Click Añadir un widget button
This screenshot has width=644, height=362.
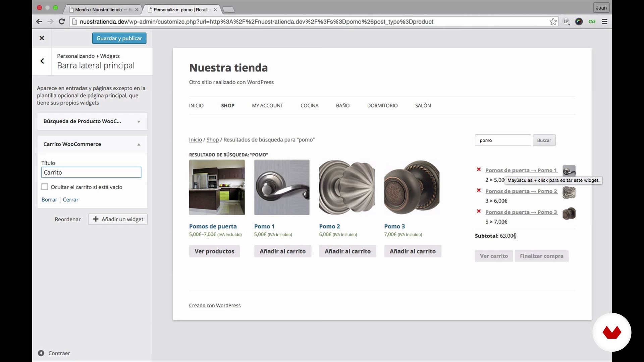coord(118,219)
